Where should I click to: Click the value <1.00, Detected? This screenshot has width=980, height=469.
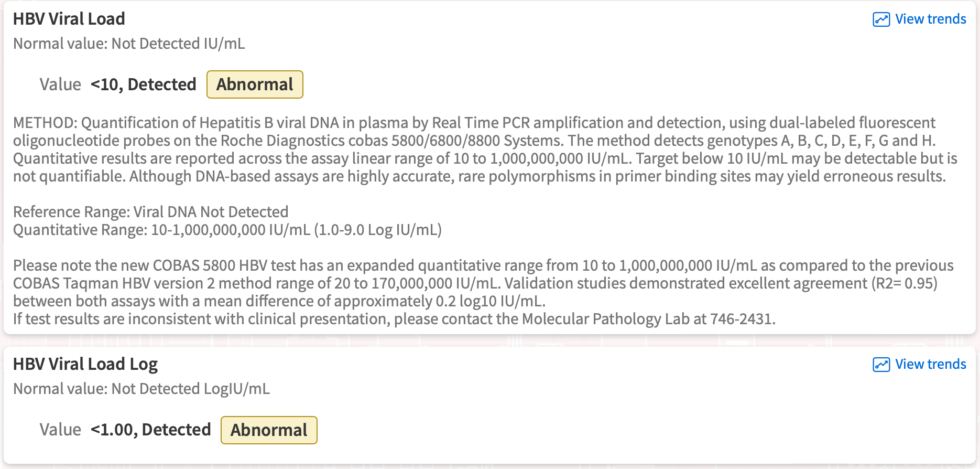point(150,430)
